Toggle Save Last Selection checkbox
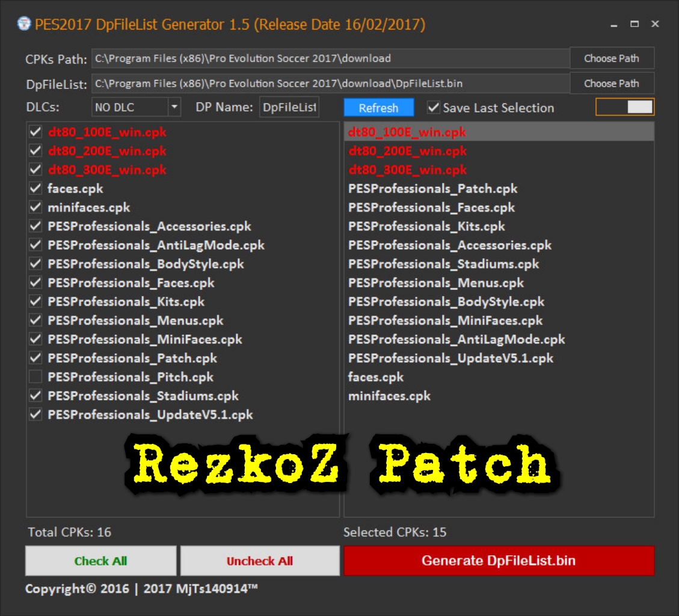 (x=434, y=107)
